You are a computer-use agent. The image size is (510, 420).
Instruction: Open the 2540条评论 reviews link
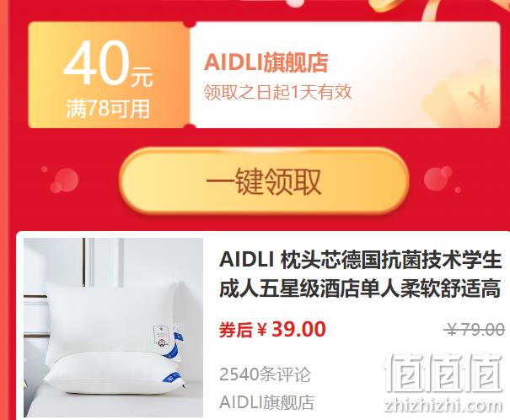click(x=265, y=374)
